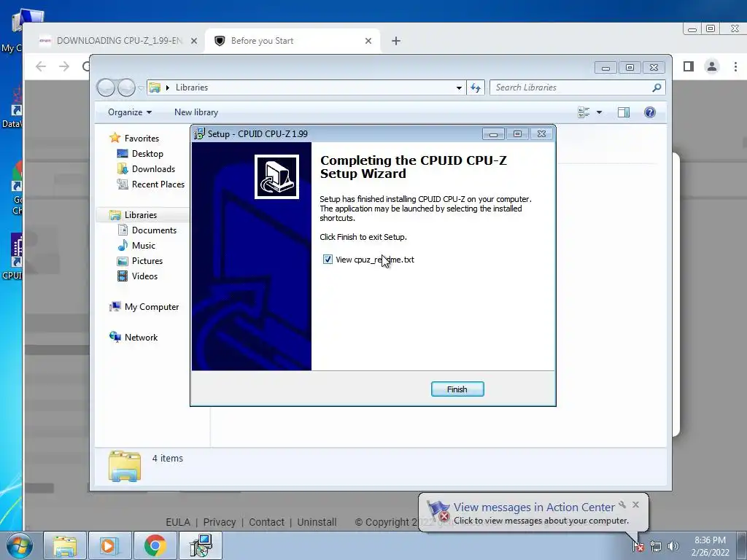Click Action Center flag tray icon

[x=638, y=547]
